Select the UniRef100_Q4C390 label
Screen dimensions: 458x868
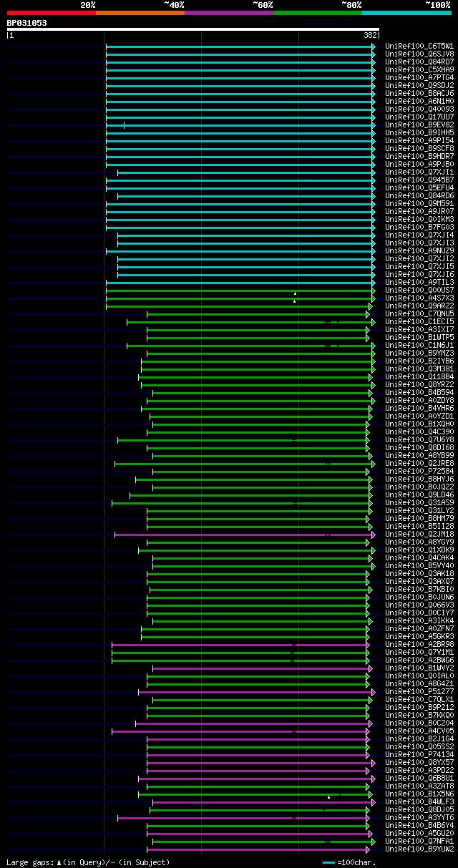pyautogui.click(x=419, y=431)
